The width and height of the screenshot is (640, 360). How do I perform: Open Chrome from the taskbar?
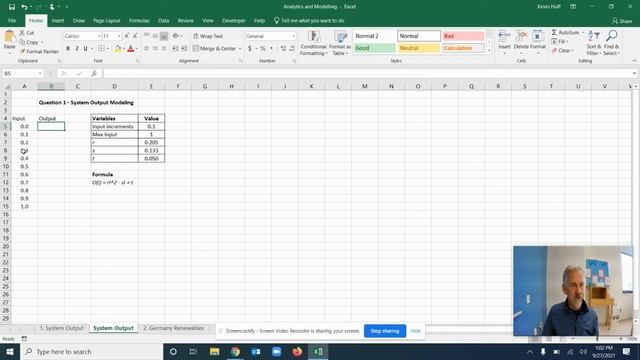click(235, 351)
